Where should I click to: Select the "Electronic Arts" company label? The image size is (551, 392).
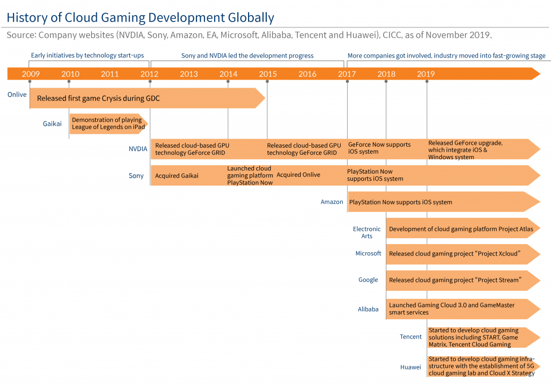pos(366,232)
